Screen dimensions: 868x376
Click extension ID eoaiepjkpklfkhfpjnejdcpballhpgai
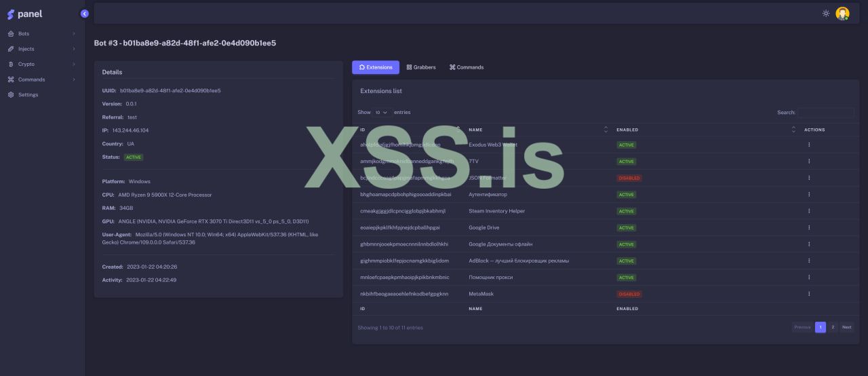pos(400,227)
